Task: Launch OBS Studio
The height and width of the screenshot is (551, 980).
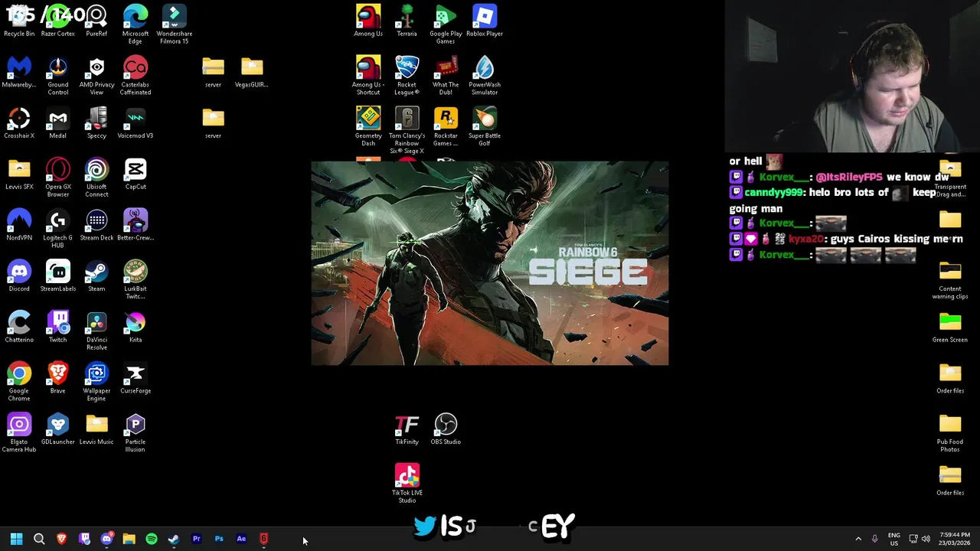Action: point(446,429)
